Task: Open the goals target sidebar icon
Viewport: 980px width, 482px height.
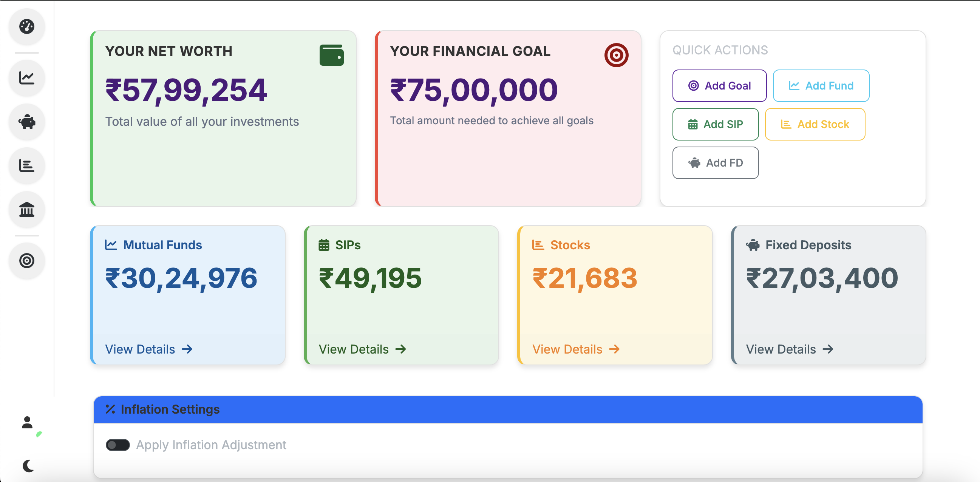Action: point(26,261)
